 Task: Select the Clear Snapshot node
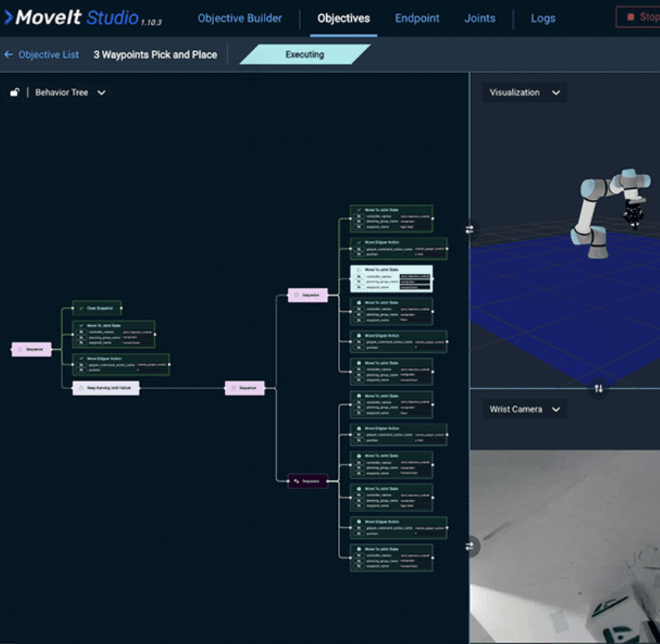[97, 308]
